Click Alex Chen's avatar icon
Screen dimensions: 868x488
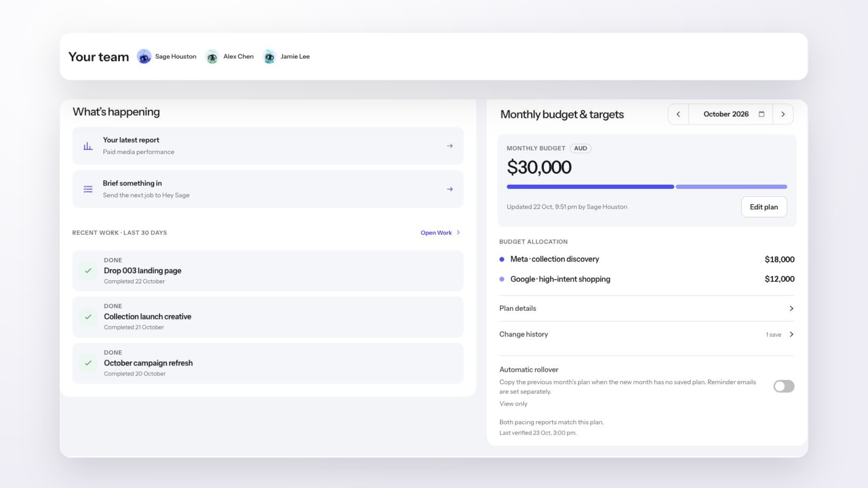[212, 56]
